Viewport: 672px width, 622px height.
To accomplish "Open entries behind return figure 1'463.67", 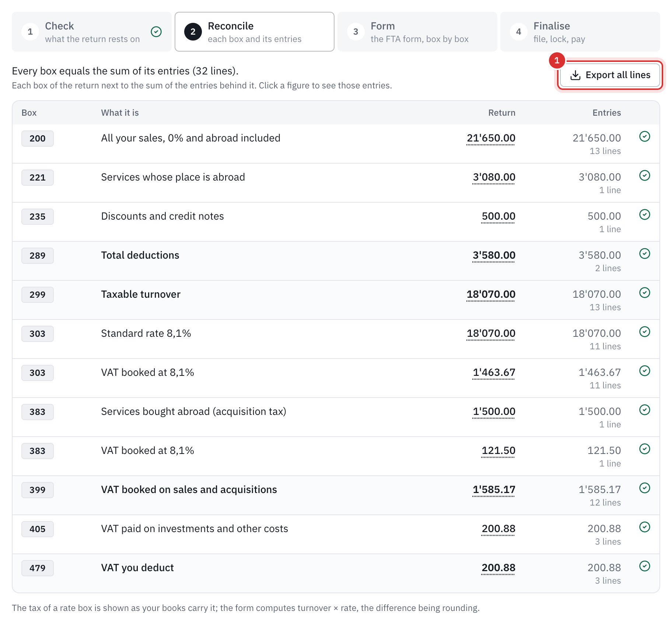I will [494, 373].
